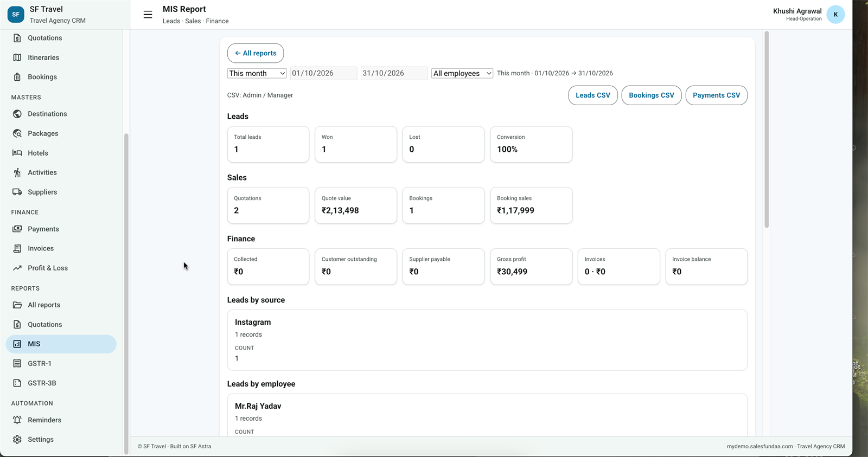Click the Conversion 100% card

[531, 144]
